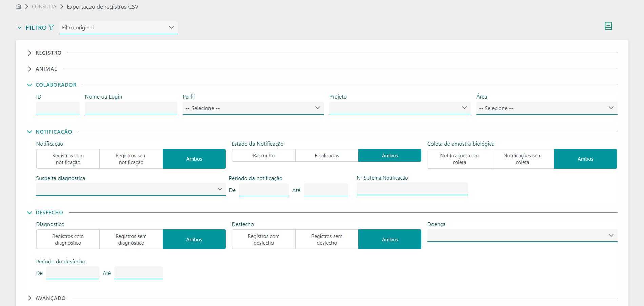Select Rascunho notification state

(264, 155)
